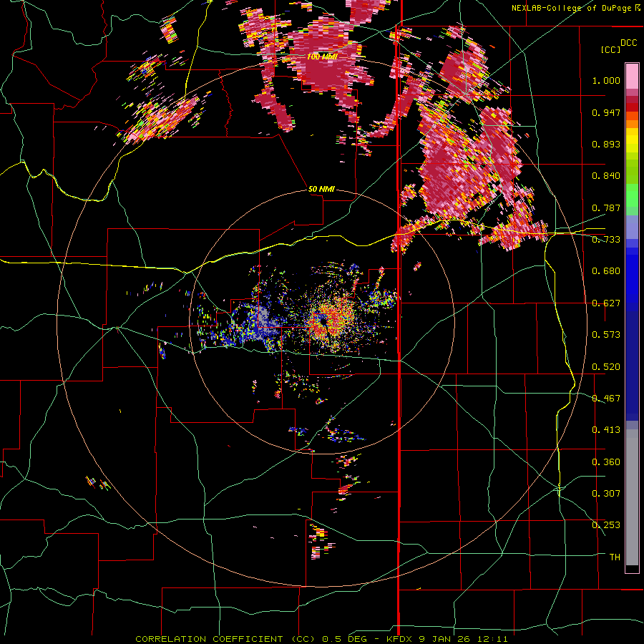Image resolution: width=644 pixels, height=644 pixels.
Task: Pick the 0.840 scale value
Action: (x=606, y=176)
